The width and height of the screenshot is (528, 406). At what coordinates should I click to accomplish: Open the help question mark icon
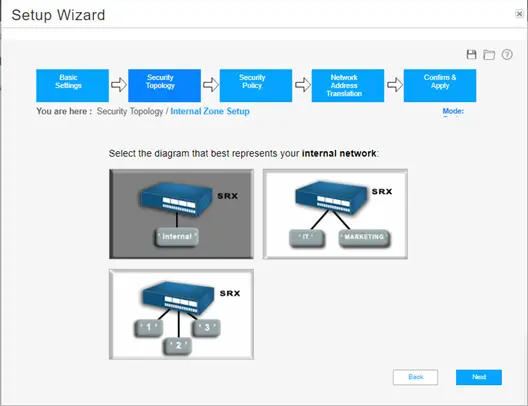507,55
